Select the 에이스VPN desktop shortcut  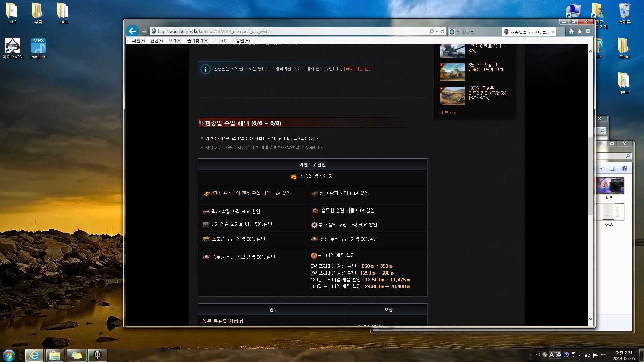pos(13,48)
